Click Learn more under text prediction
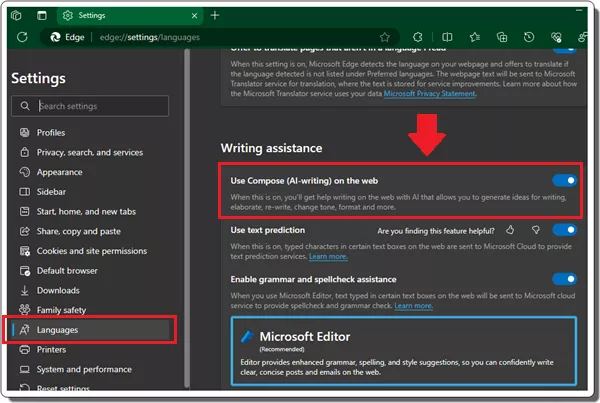The height and width of the screenshot is (403, 600). click(x=328, y=256)
